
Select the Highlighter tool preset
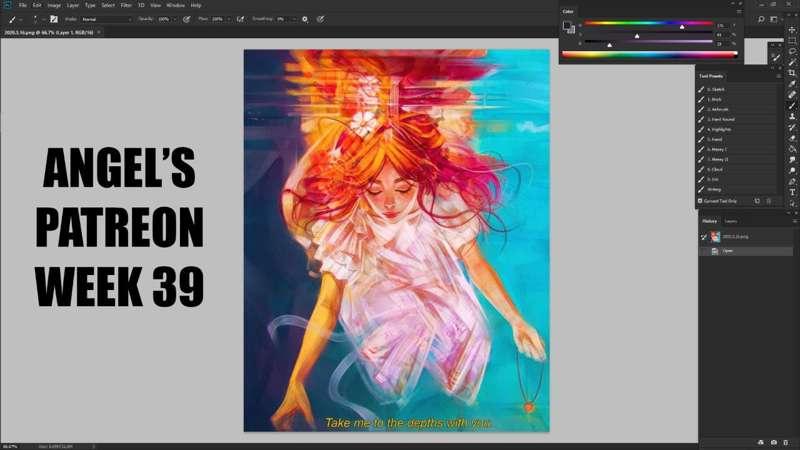[x=737, y=129]
